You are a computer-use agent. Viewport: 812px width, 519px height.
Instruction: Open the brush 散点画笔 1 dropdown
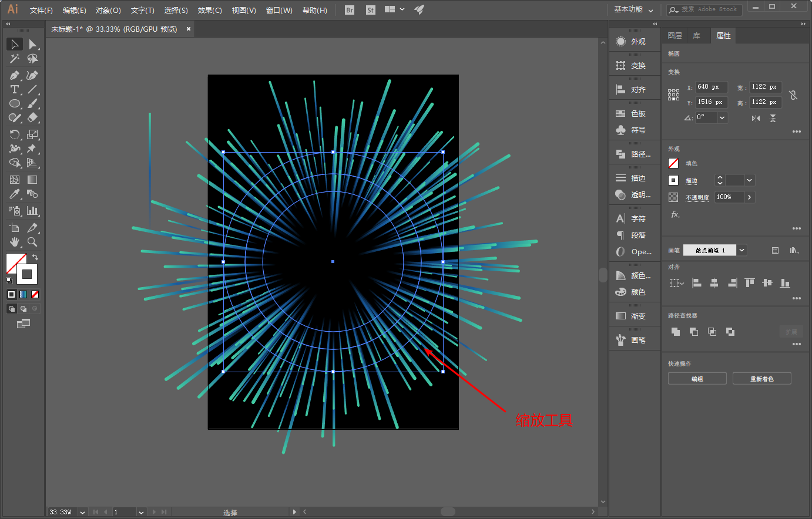(x=742, y=250)
